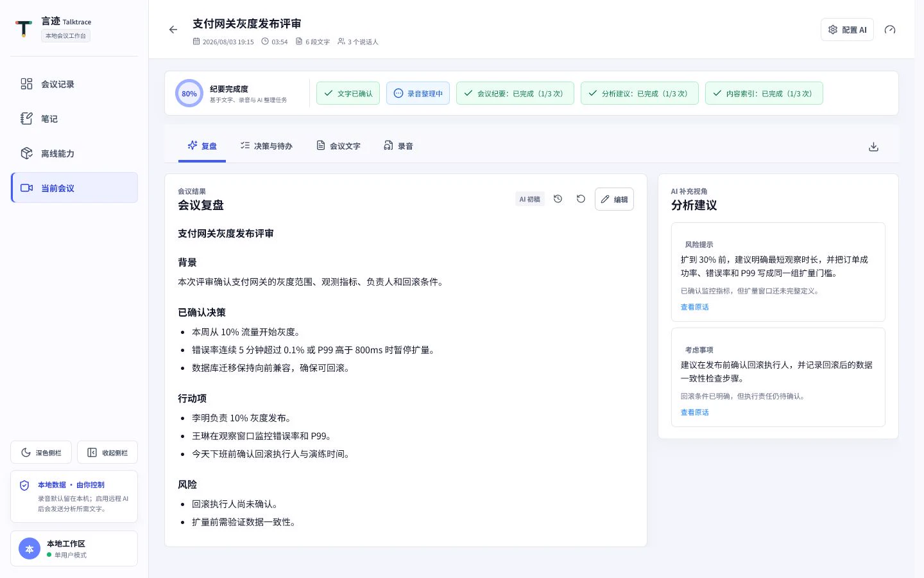The height and width of the screenshot is (578, 924).
Task: Open 笔记 in the sidebar
Action: (x=74, y=119)
